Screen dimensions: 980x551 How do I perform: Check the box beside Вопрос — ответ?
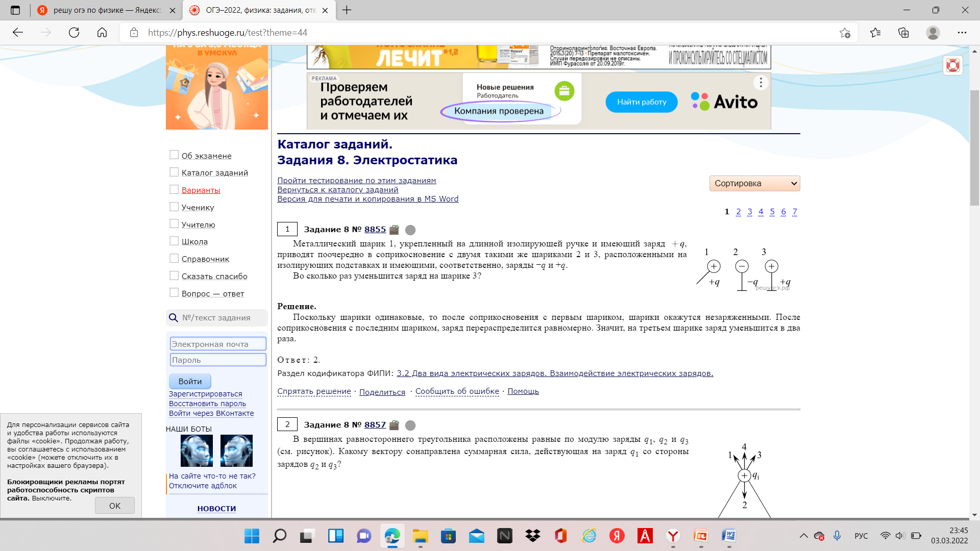[x=174, y=292]
